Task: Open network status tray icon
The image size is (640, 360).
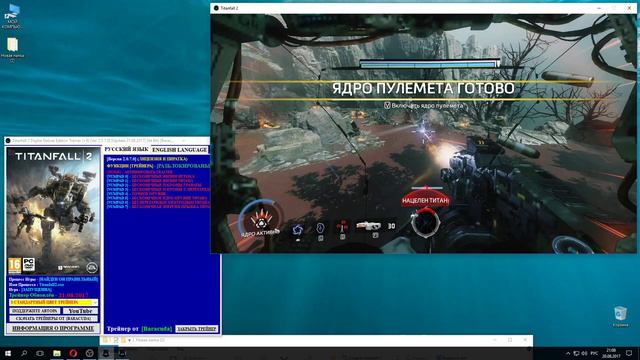Action: click(576, 353)
